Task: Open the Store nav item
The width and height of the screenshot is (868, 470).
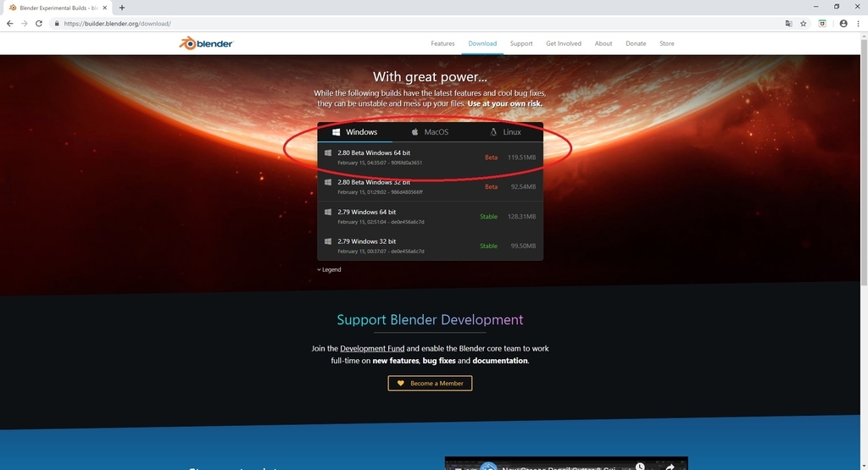Action: point(666,43)
